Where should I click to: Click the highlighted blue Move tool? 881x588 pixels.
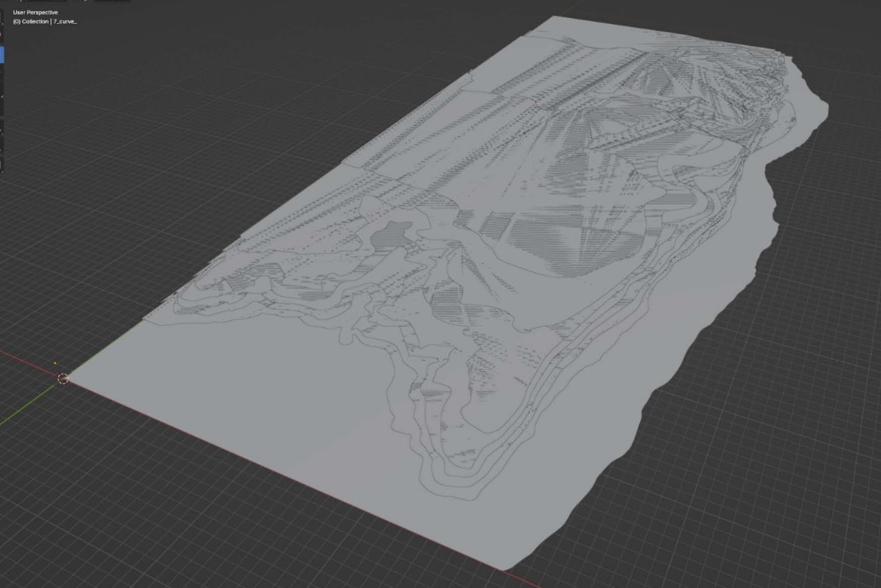2,54
